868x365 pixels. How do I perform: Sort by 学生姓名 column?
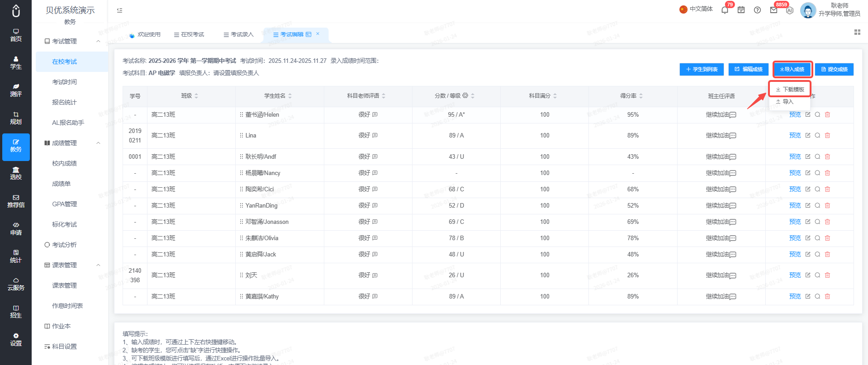290,96
